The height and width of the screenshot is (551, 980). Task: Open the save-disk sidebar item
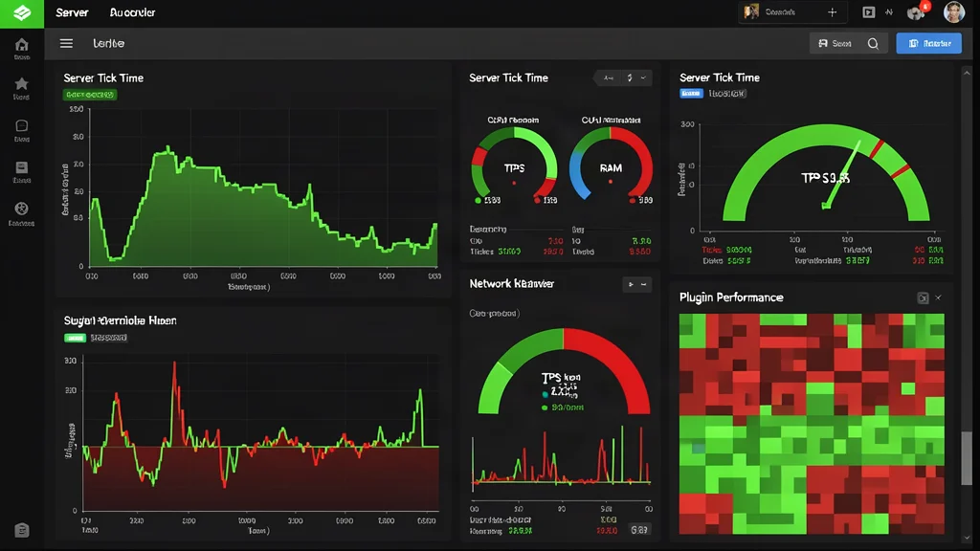coord(22,172)
